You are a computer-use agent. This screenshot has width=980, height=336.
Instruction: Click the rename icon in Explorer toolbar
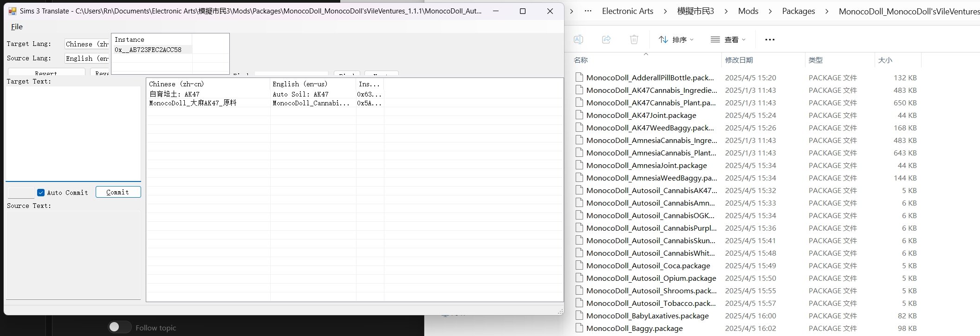click(x=578, y=39)
